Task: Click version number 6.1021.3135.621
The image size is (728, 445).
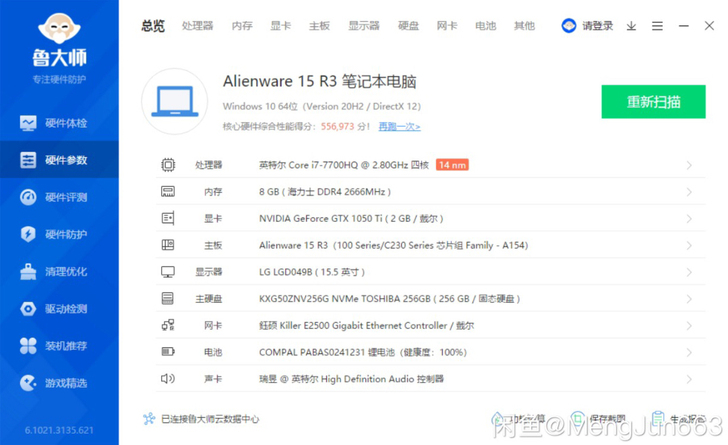Action: point(59,430)
